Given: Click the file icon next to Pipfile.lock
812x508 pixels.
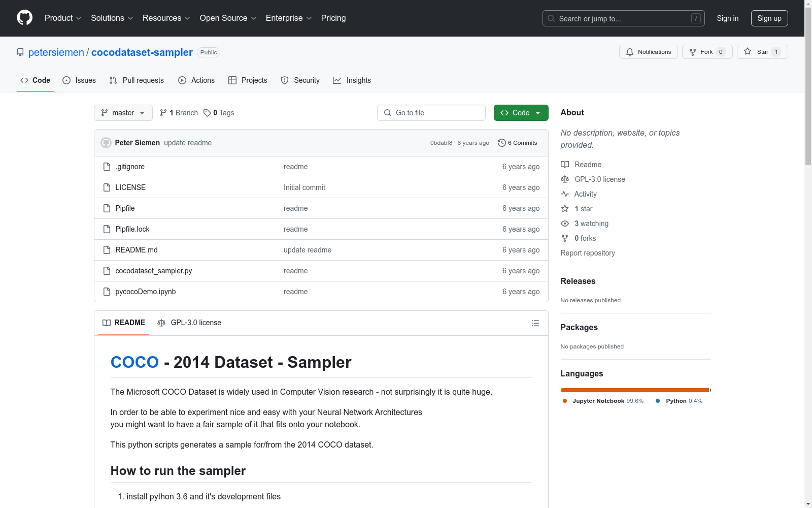Looking at the screenshot, I should (107, 229).
